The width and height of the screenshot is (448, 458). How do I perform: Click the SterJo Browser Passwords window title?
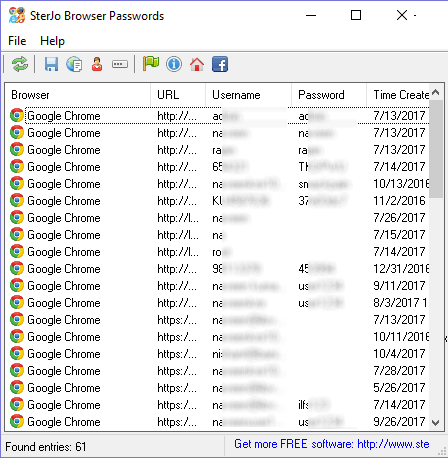click(97, 16)
